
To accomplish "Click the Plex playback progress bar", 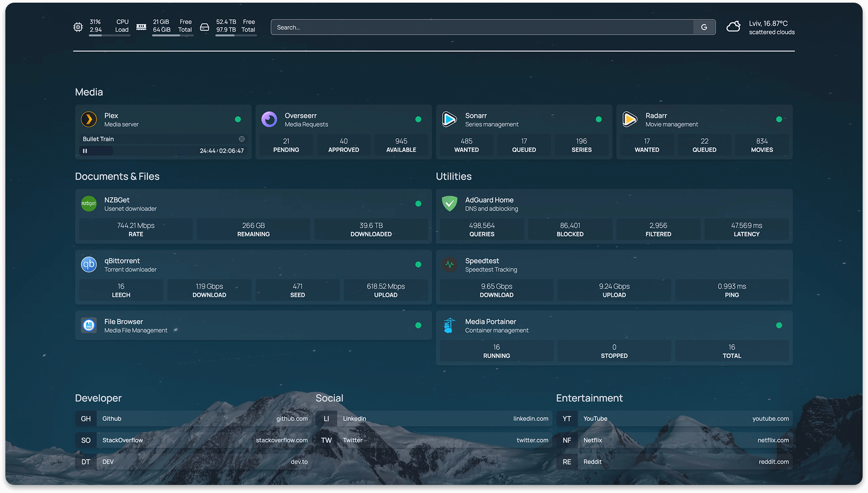I will point(152,151).
